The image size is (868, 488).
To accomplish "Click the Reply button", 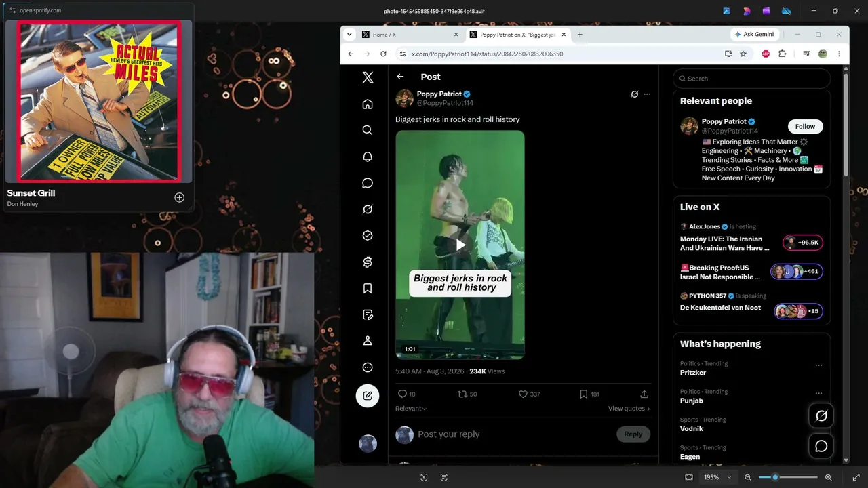I will (x=633, y=434).
